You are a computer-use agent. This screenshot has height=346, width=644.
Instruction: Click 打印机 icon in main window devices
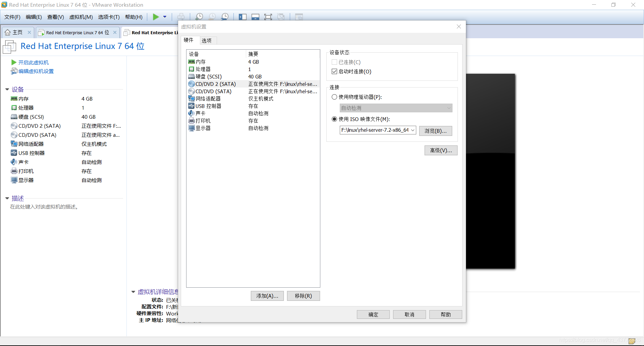14,171
